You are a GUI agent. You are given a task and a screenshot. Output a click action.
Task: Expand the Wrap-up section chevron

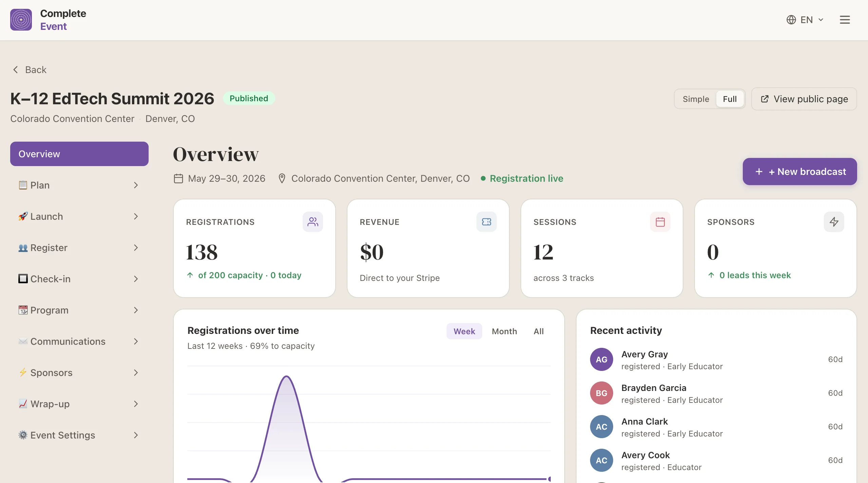click(136, 404)
